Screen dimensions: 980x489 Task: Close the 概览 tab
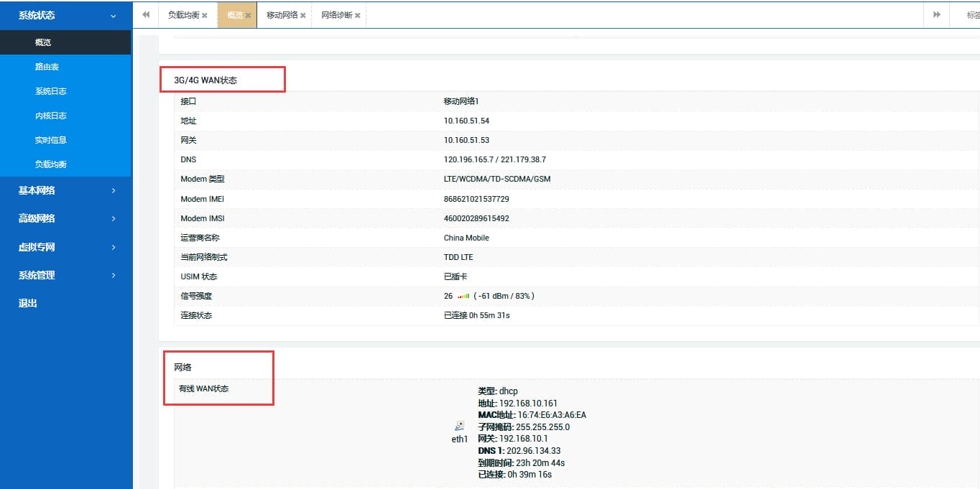point(248,15)
